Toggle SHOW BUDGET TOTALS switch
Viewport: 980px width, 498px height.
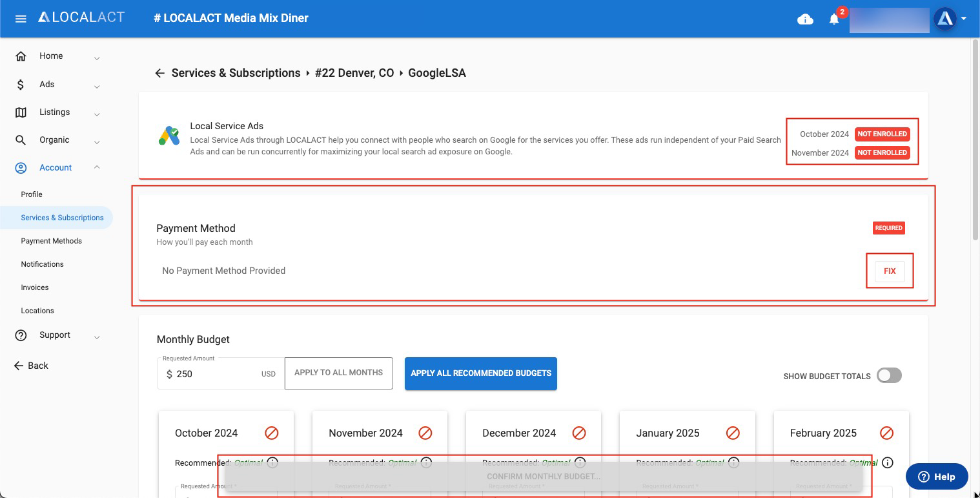[889, 376]
